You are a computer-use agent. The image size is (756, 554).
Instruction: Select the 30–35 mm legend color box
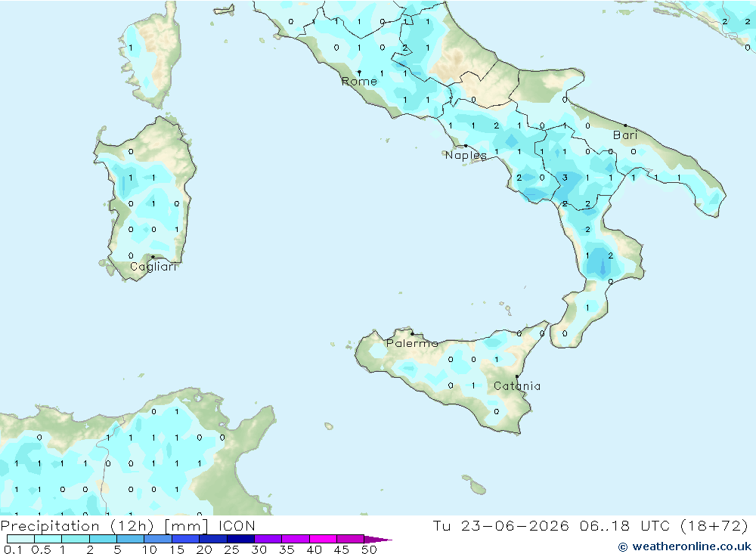point(268,539)
